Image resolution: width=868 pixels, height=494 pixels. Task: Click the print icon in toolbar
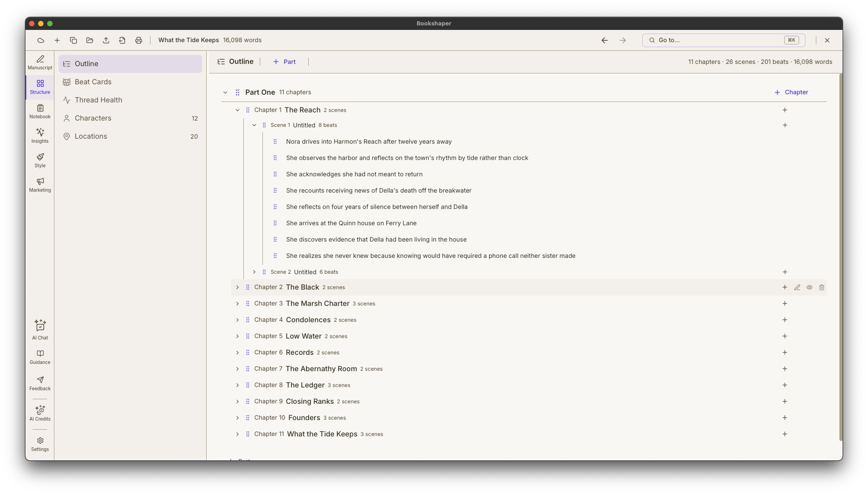[x=139, y=40]
